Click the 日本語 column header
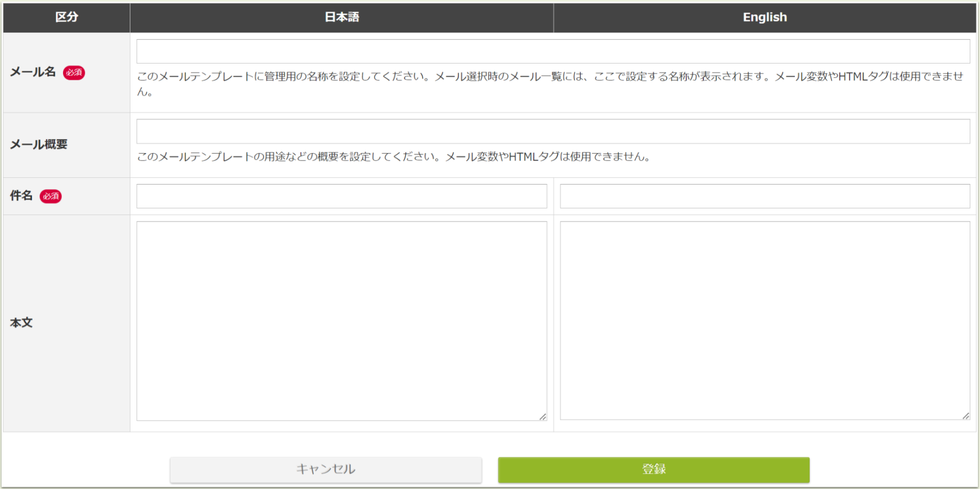The width and height of the screenshot is (980, 489). pyautogui.click(x=341, y=17)
